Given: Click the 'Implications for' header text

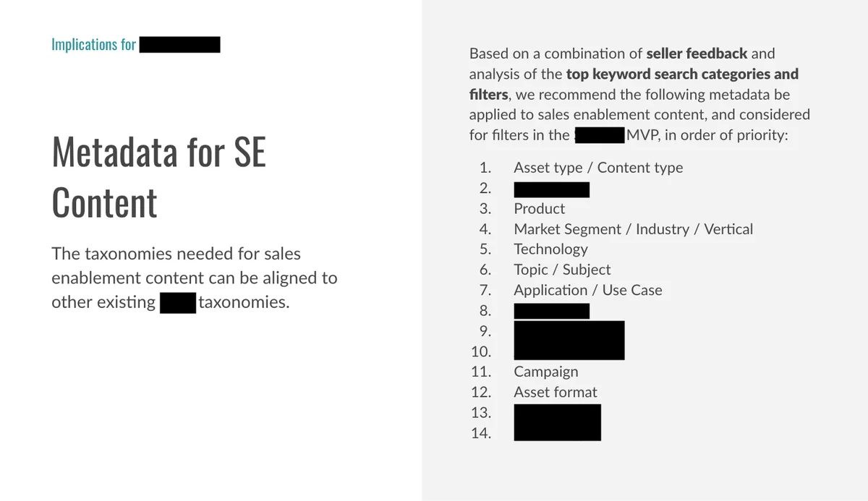Looking at the screenshot, I should pos(94,45).
